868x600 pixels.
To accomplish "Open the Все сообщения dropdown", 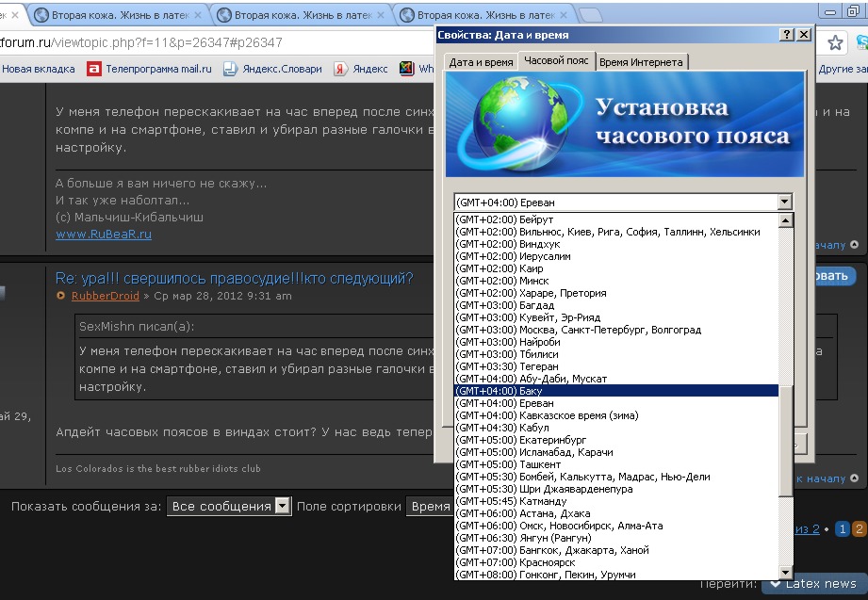I will 230,506.
